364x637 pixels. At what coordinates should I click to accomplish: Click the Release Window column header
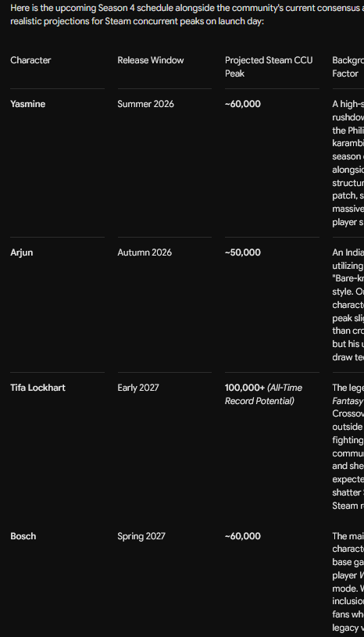(151, 60)
